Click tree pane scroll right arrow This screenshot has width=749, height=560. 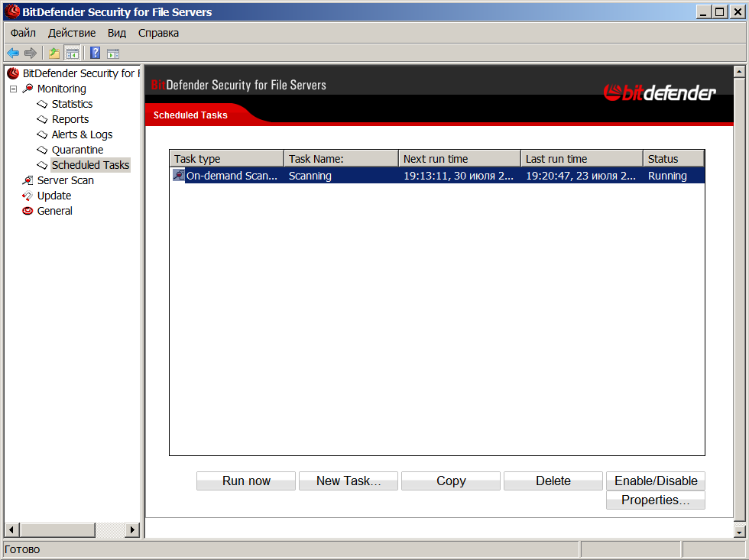[x=132, y=529]
